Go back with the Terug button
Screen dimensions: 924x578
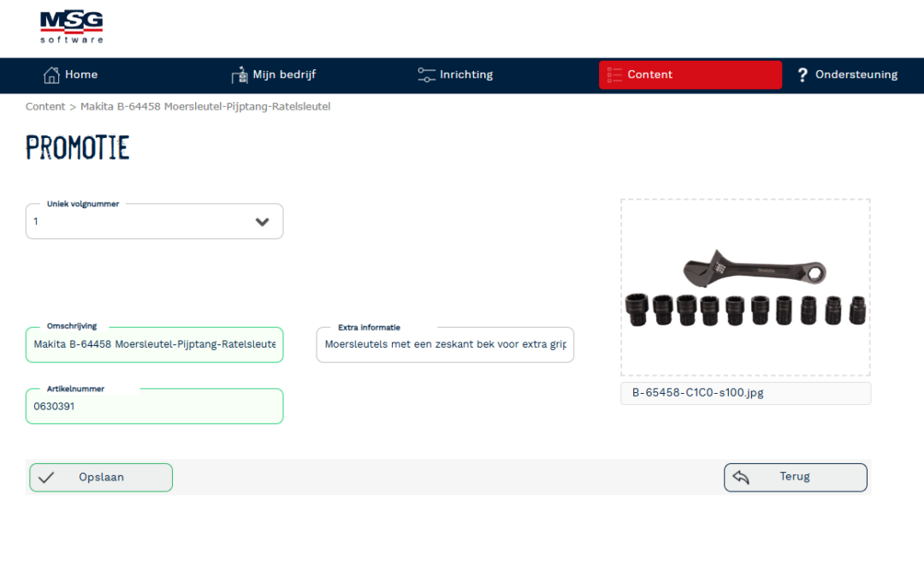(x=796, y=477)
